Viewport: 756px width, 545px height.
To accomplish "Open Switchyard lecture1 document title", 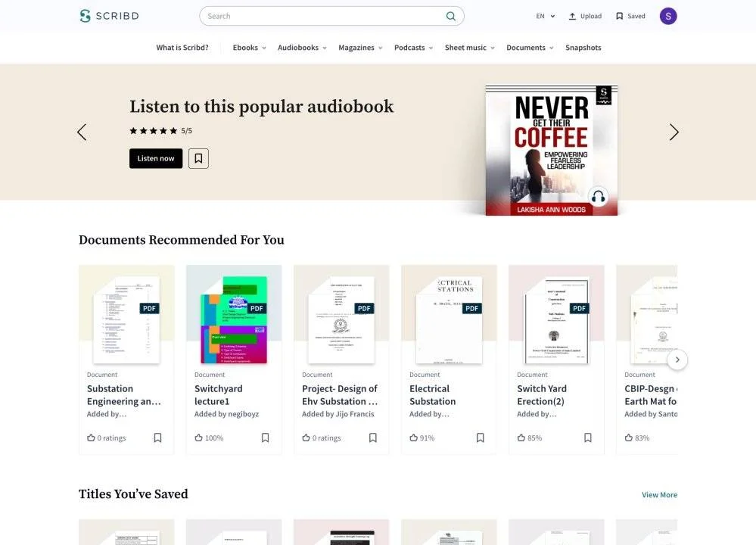I will [219, 395].
